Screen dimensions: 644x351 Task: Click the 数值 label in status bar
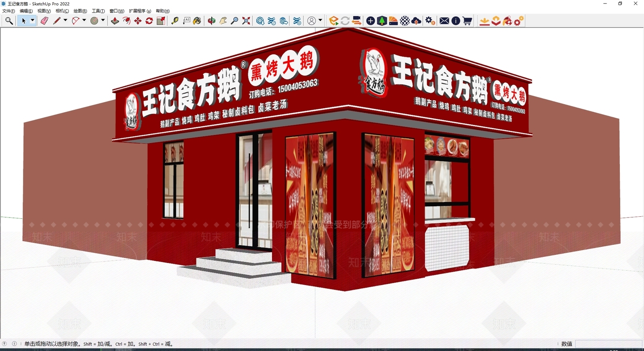(567, 344)
